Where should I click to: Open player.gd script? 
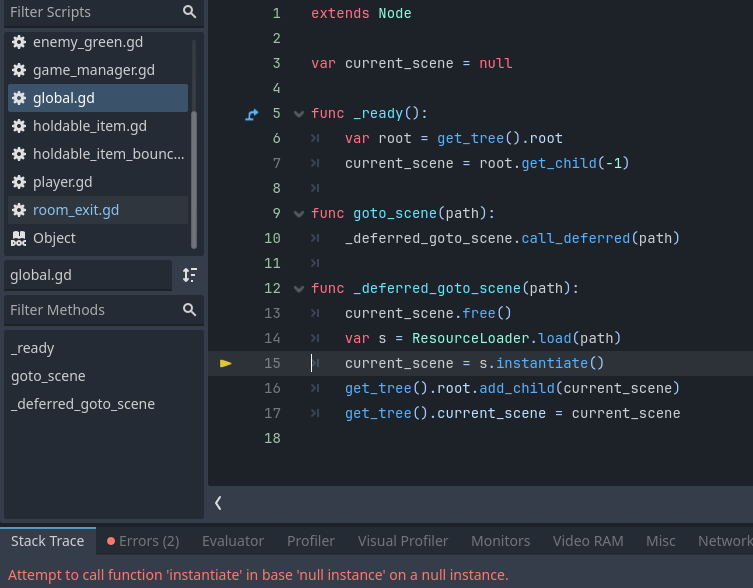tap(98, 182)
